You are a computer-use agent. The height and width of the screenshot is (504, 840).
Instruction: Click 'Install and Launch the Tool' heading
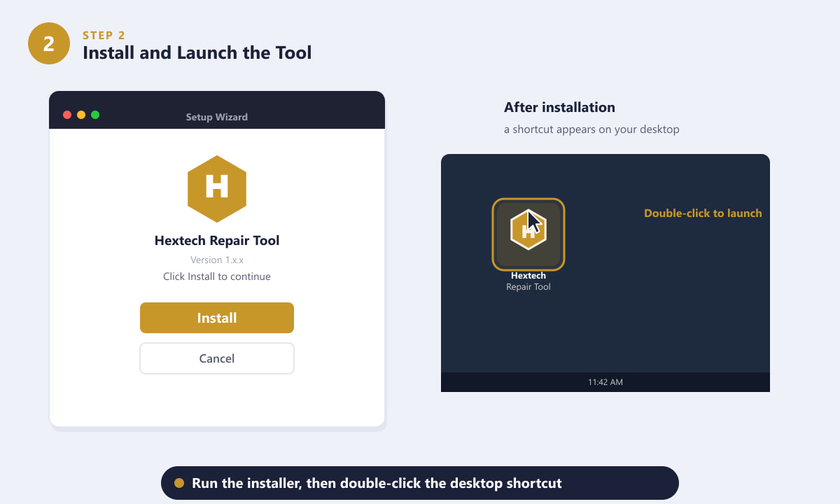[197, 52]
